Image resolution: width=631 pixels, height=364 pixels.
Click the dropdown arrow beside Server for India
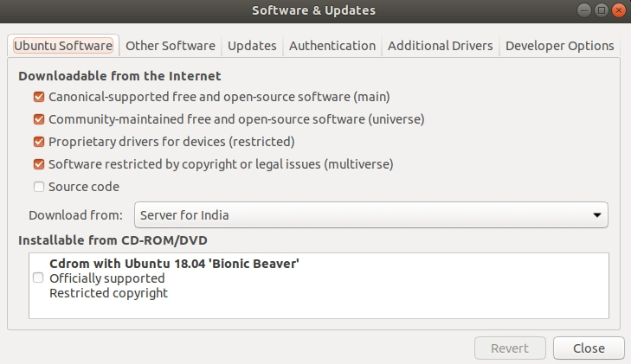point(596,215)
